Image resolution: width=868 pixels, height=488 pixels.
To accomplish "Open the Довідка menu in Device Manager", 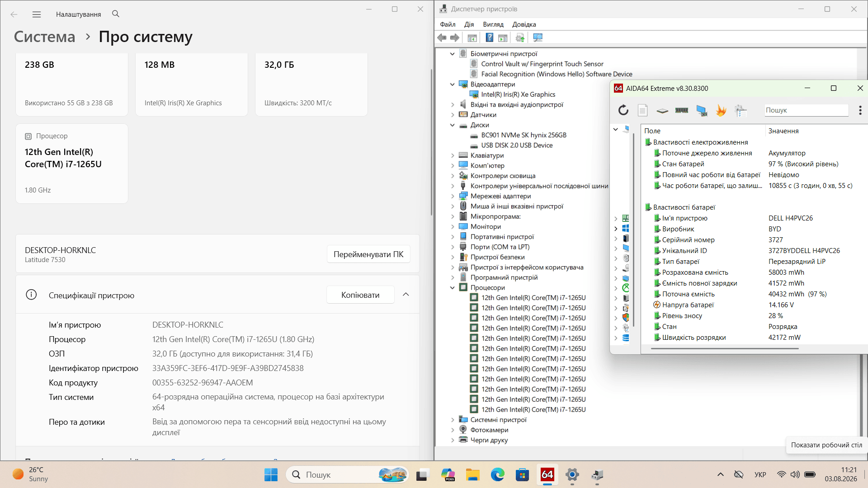I will (x=524, y=24).
